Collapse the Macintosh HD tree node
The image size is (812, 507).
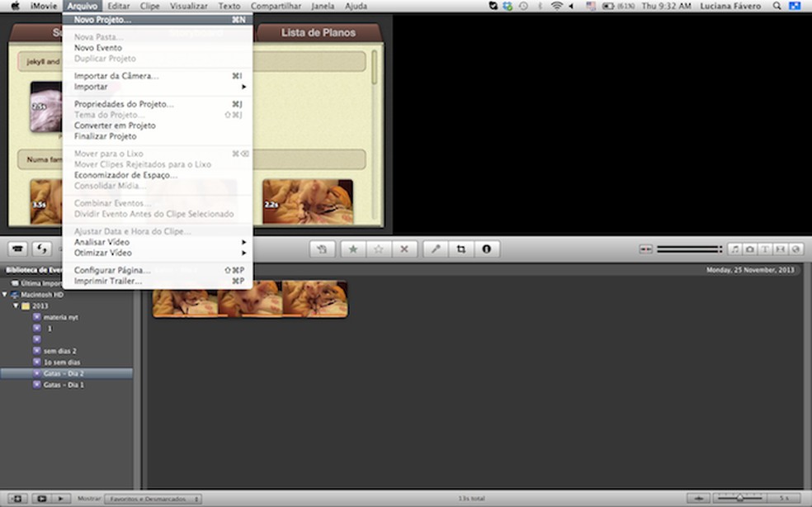pyautogui.click(x=5, y=294)
